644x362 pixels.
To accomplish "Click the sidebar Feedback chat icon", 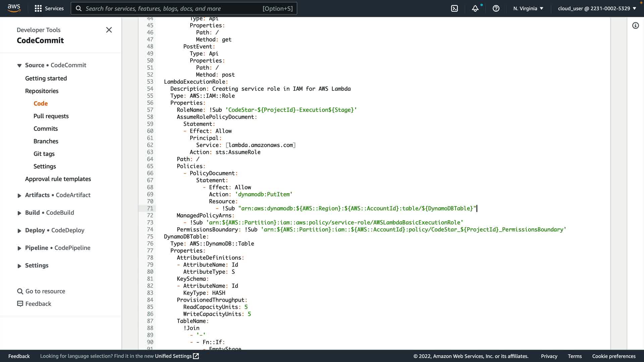I will click(20, 304).
